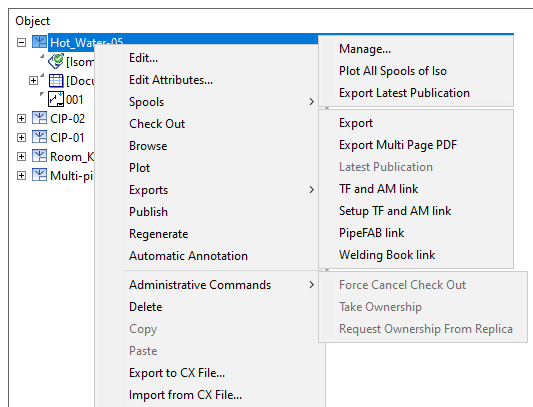Click the isometric drawing icon with green checkmark

[x=56, y=61]
